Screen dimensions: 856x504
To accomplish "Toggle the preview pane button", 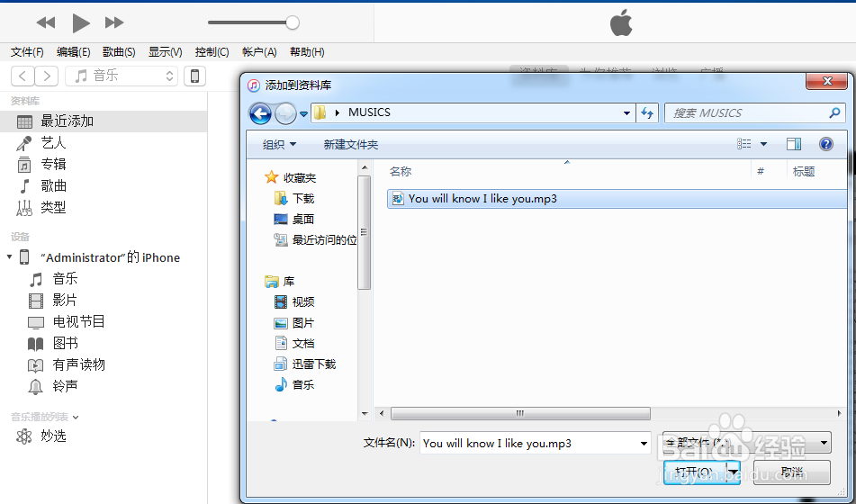I will click(x=794, y=144).
